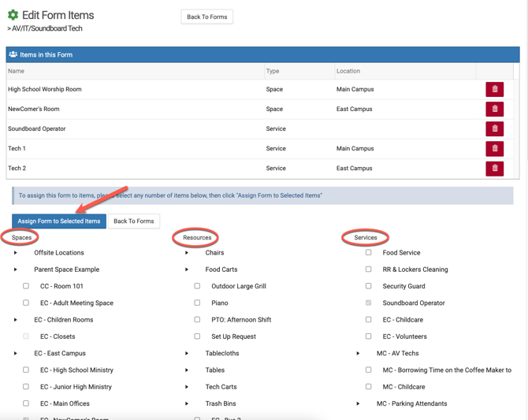Screen dimensions: 528x420
Task: Click Assign Form to Selected Items
Action: tap(59, 221)
